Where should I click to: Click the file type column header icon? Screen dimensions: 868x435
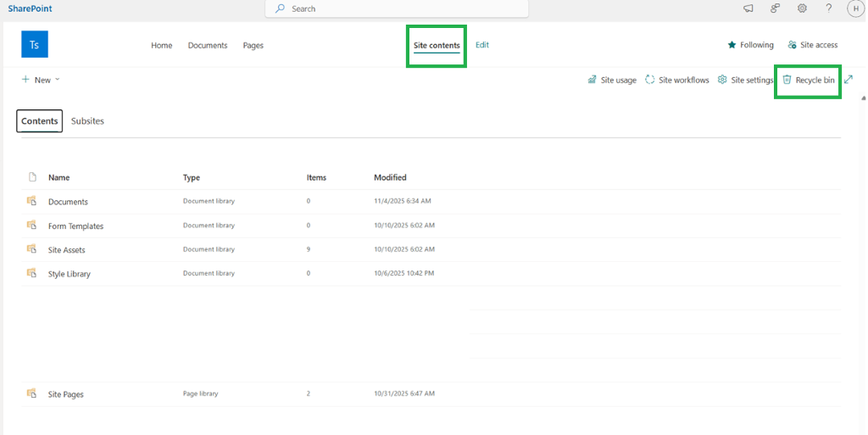click(32, 177)
